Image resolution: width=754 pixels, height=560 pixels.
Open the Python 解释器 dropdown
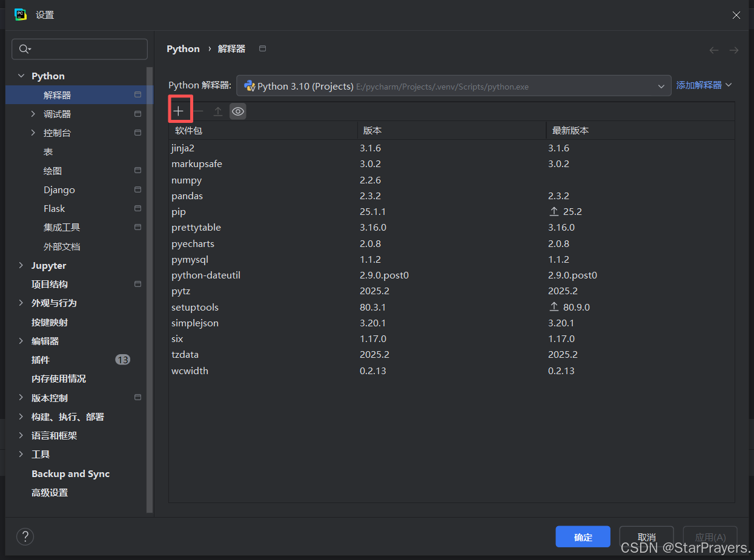click(x=454, y=86)
